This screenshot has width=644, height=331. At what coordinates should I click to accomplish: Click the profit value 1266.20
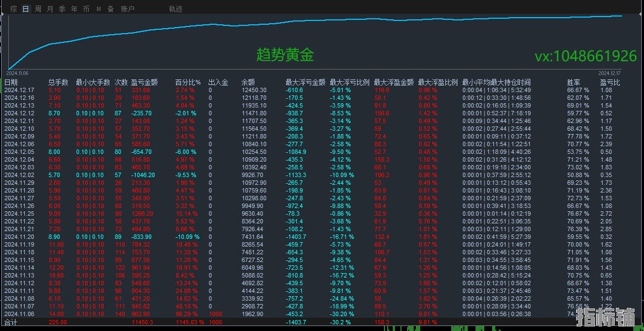point(142,213)
